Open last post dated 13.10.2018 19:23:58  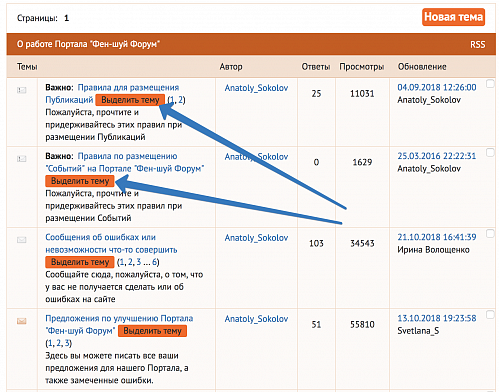tap(437, 318)
